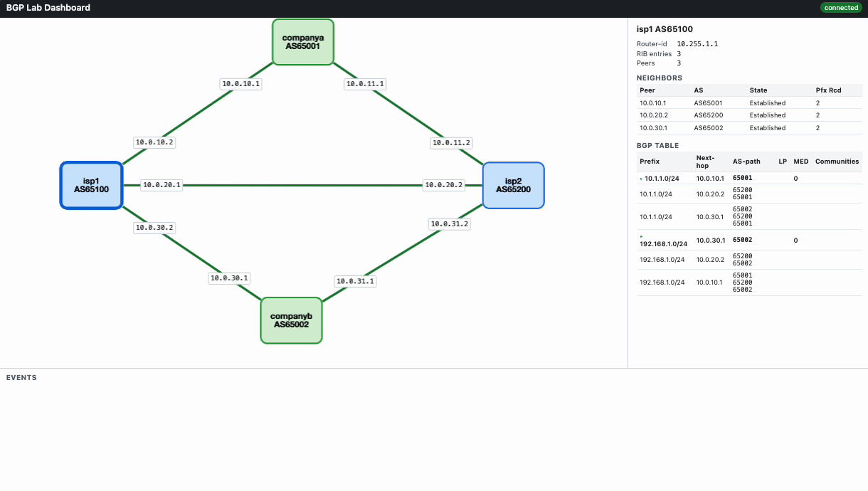This screenshot has width=868, height=491.
Task: Click the State column header
Action: coord(758,90)
